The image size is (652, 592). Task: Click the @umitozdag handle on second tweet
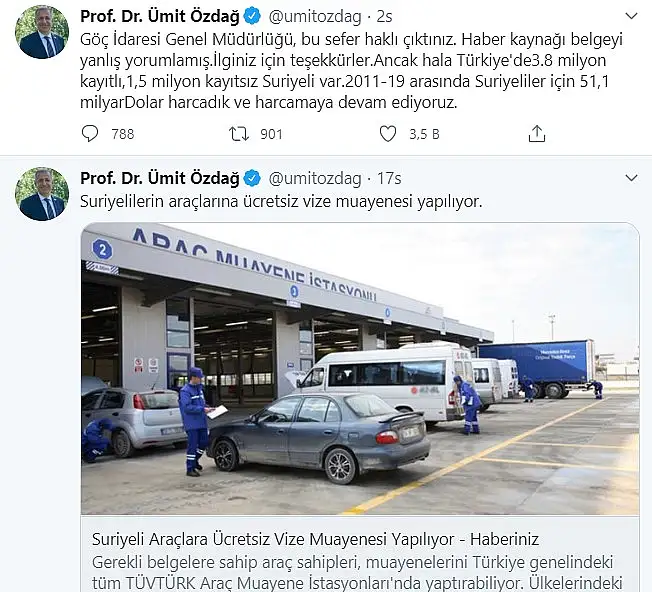pos(315,179)
